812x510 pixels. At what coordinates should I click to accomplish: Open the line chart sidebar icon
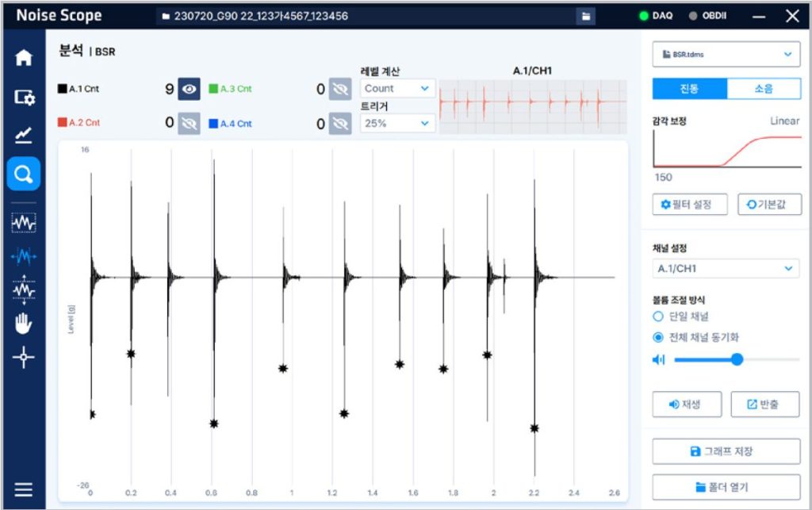[x=24, y=136]
